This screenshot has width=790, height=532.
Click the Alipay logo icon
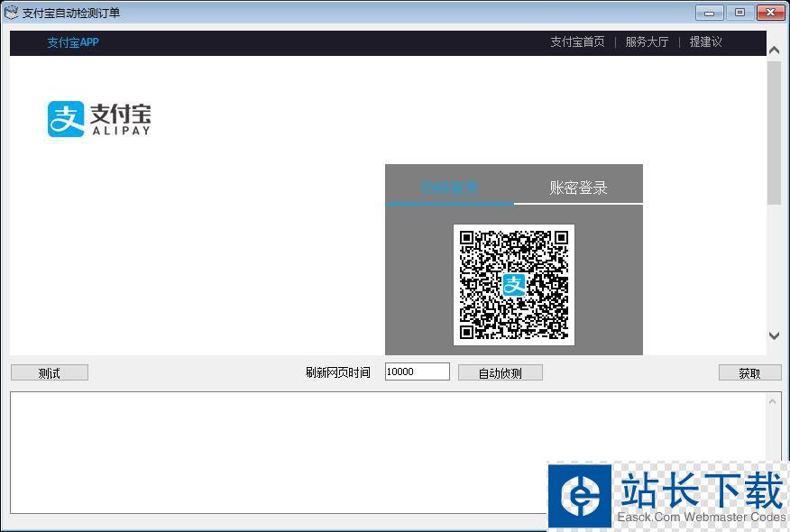click(x=66, y=119)
